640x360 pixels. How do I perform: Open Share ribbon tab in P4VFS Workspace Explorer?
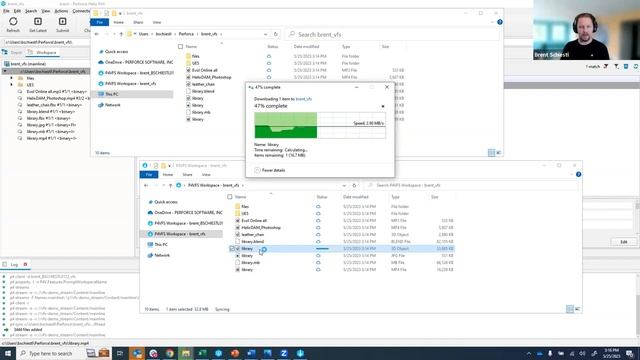pyautogui.click(x=187, y=175)
